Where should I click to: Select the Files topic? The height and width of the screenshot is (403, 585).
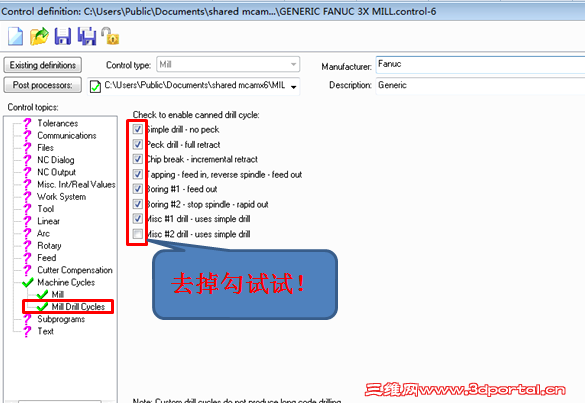click(x=46, y=148)
